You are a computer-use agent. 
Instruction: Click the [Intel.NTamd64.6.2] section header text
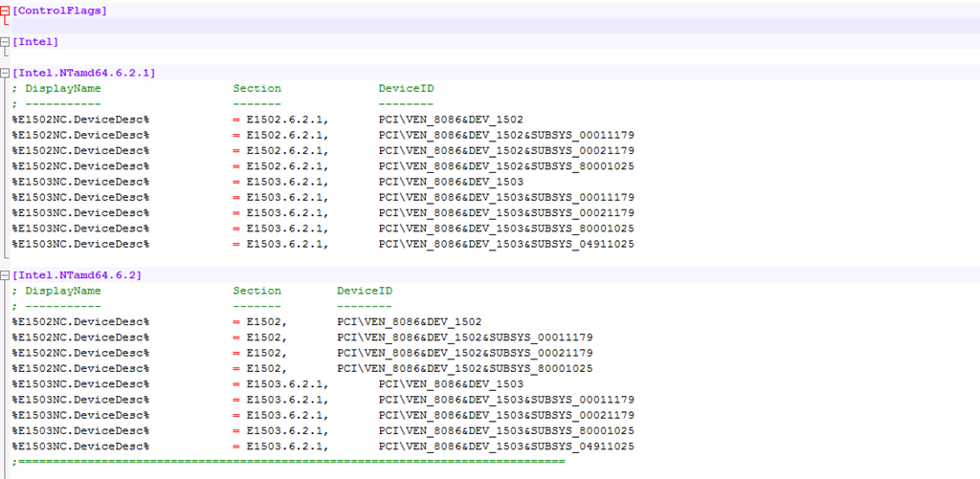coord(77,275)
